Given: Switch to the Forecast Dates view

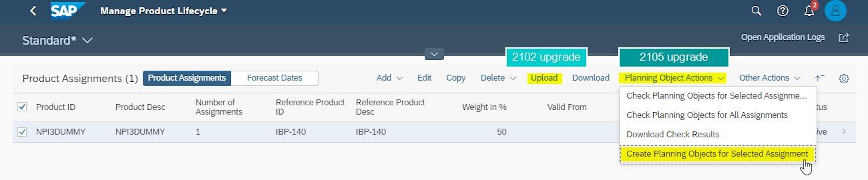Looking at the screenshot, I should point(274,78).
